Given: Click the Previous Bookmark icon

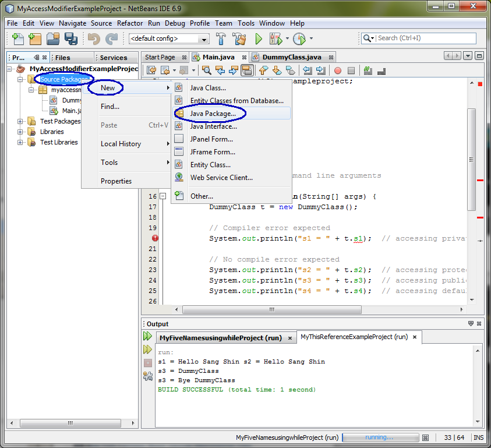Looking at the screenshot, I should [264, 70].
